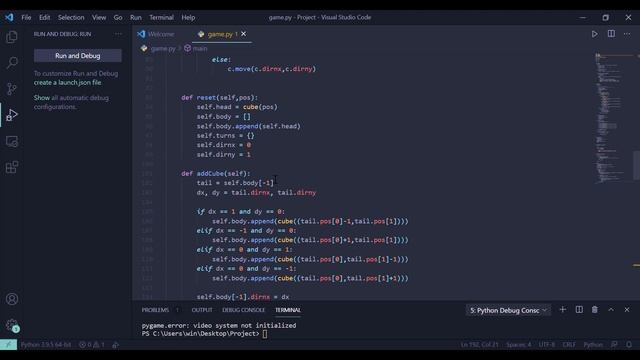Click the def reset(self,pos) line
The height and width of the screenshot is (360, 640).
coord(220,98)
